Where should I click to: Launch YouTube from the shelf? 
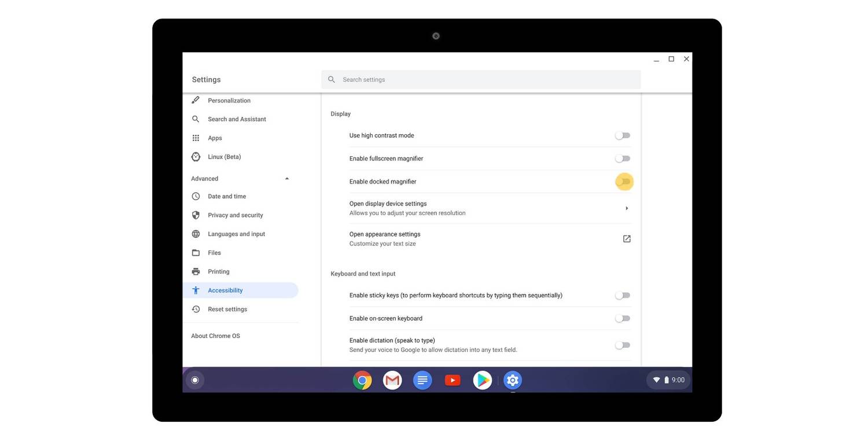[x=453, y=380]
